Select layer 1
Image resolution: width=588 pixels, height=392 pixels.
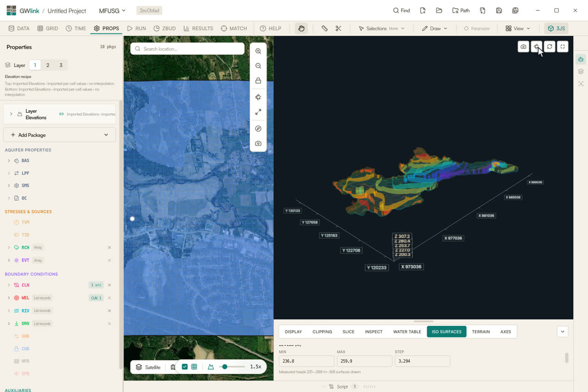pyautogui.click(x=35, y=65)
